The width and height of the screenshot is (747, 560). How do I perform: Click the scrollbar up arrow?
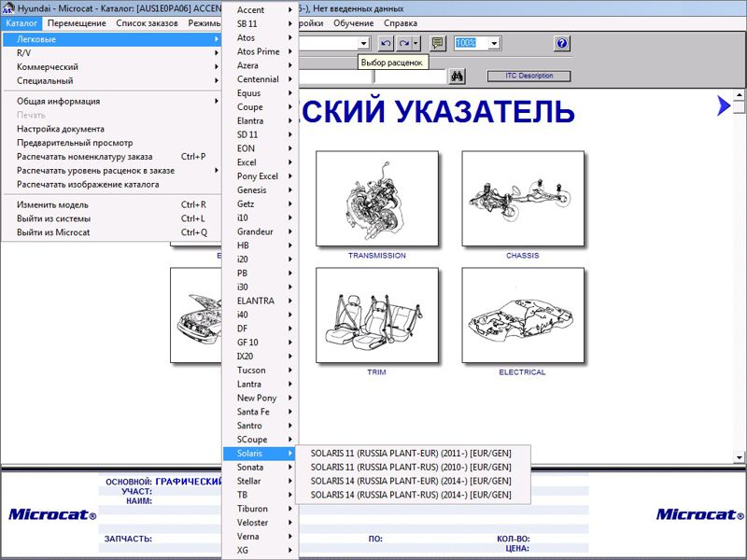(x=739, y=95)
